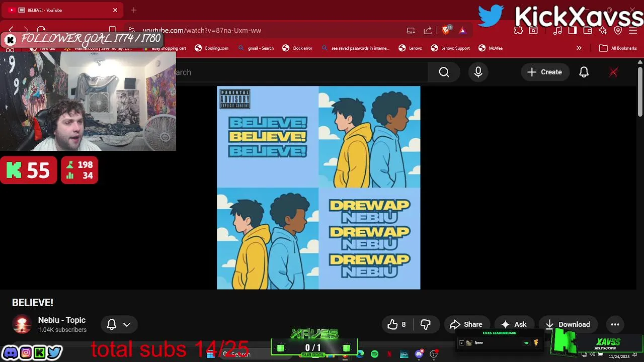Click the YouTube search magnifier button

[x=444, y=72]
